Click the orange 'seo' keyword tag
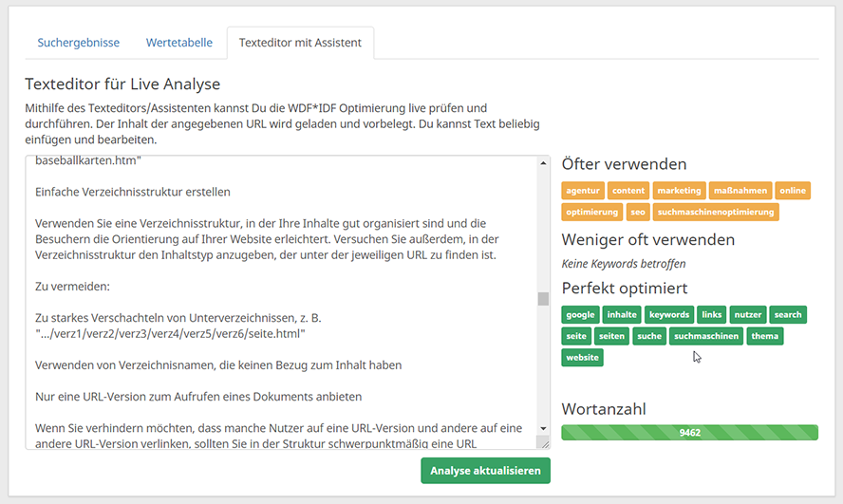 click(638, 212)
